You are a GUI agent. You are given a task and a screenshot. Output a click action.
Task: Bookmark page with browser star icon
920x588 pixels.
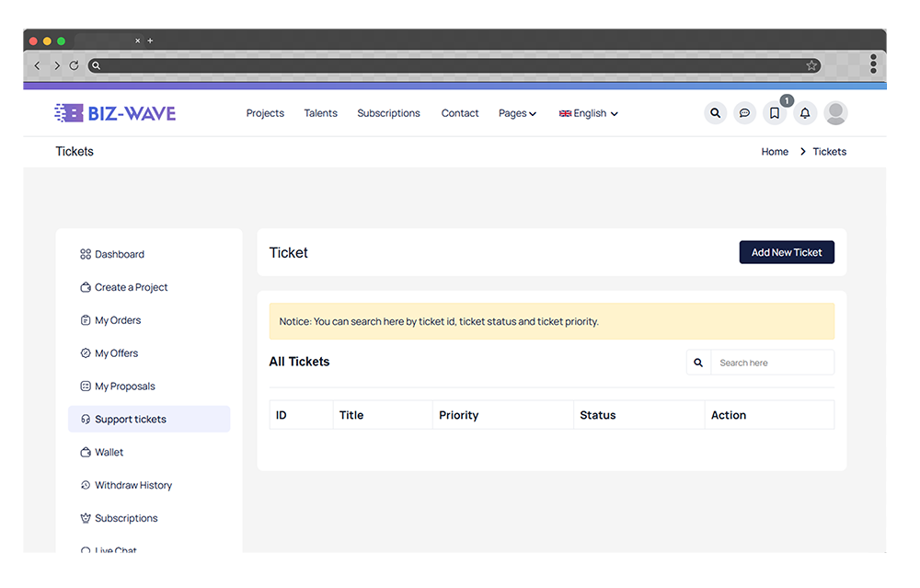[811, 65]
